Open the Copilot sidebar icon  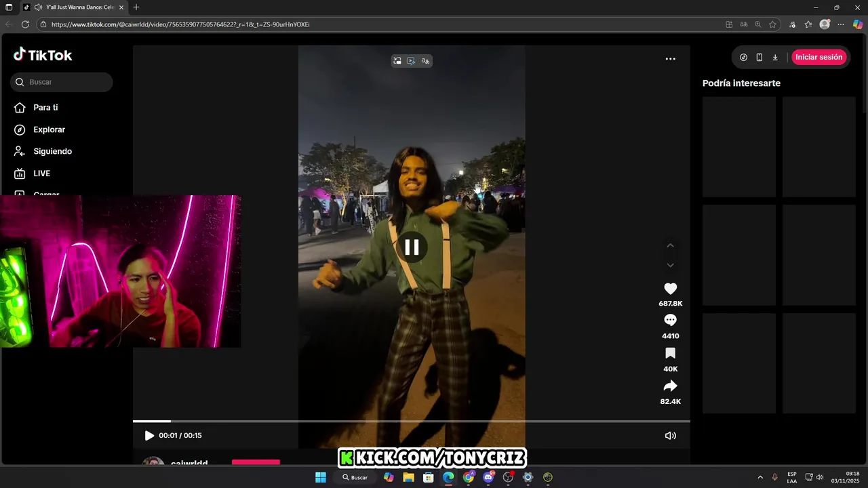click(858, 24)
